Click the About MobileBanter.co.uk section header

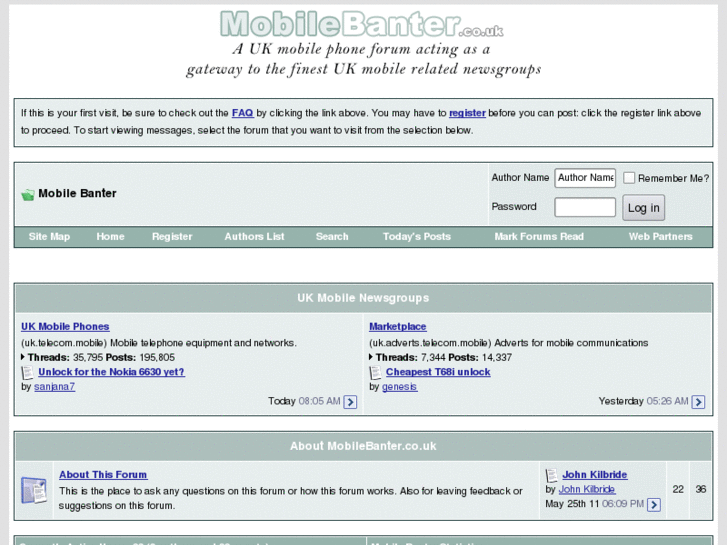(x=363, y=446)
